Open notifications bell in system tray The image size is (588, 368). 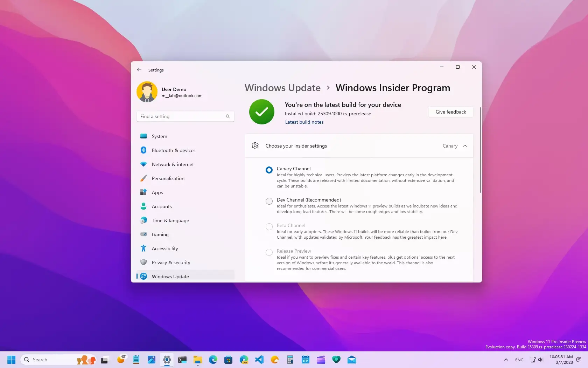(579, 360)
